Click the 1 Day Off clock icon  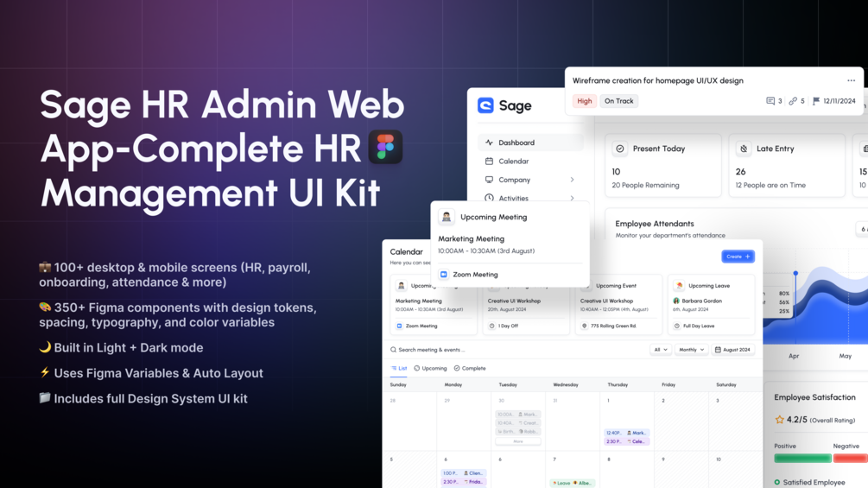[x=491, y=326]
